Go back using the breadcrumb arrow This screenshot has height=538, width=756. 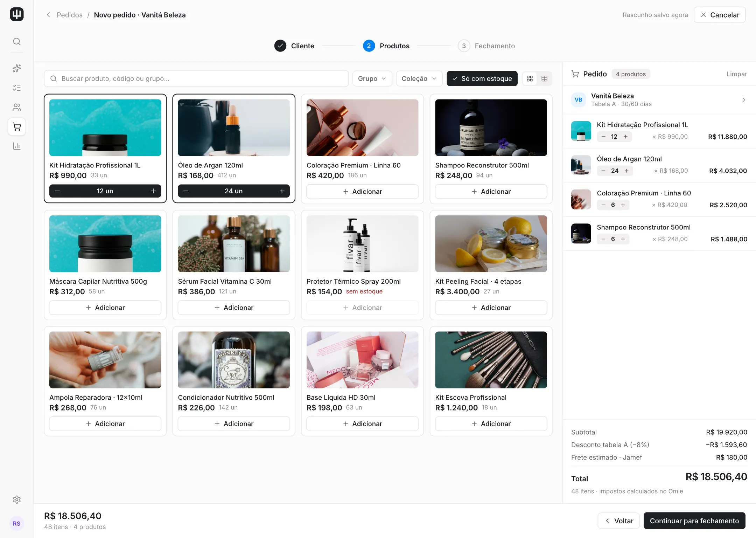point(48,15)
